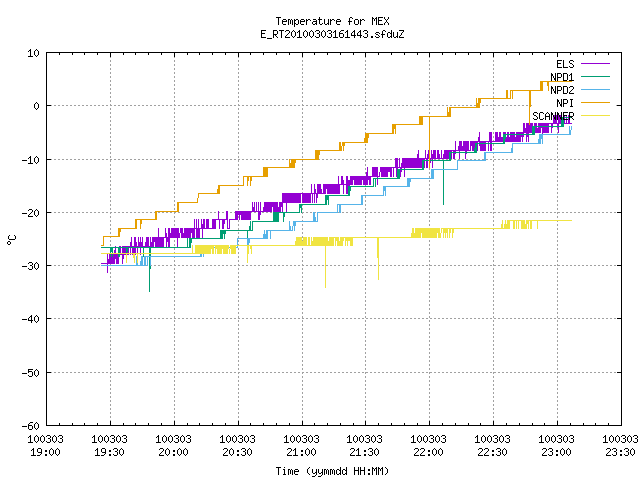Click the y-axis label -20
This screenshot has height=480, width=640.
click(31, 213)
